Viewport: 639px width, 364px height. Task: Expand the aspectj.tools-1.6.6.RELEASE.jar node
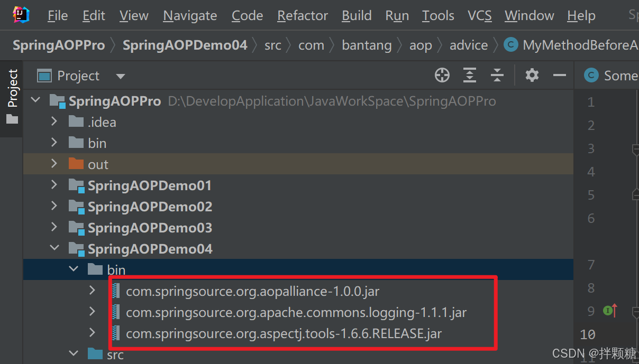(92, 332)
